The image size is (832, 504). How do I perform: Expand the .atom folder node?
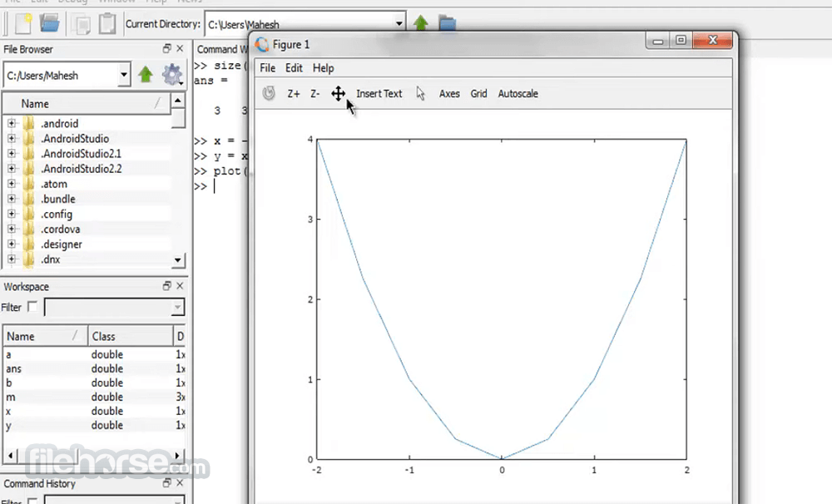[11, 184]
